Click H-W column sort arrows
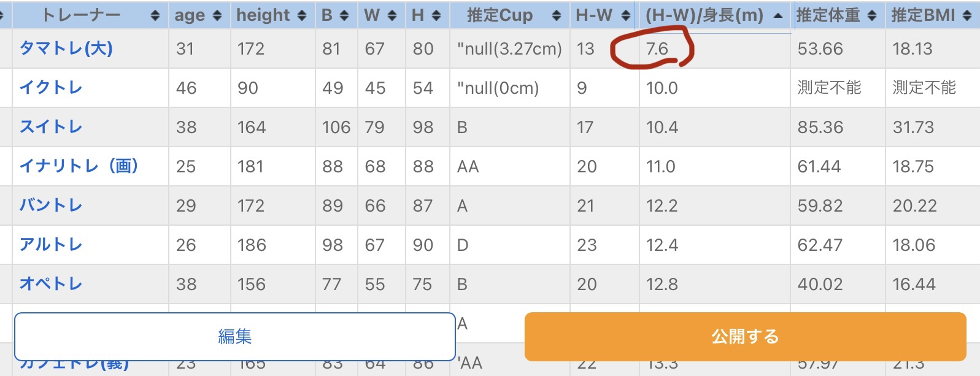This screenshot has width=980, height=376. click(626, 15)
